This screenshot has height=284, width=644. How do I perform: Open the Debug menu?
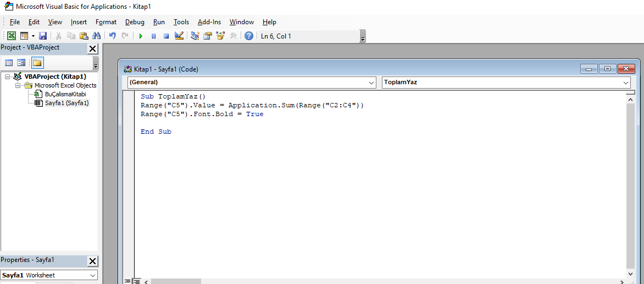click(x=135, y=22)
